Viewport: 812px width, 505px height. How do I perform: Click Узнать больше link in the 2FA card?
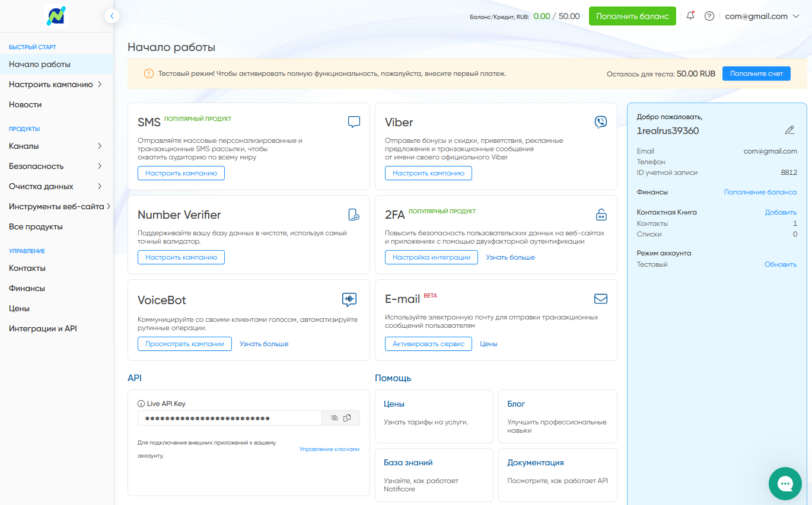pyautogui.click(x=510, y=257)
